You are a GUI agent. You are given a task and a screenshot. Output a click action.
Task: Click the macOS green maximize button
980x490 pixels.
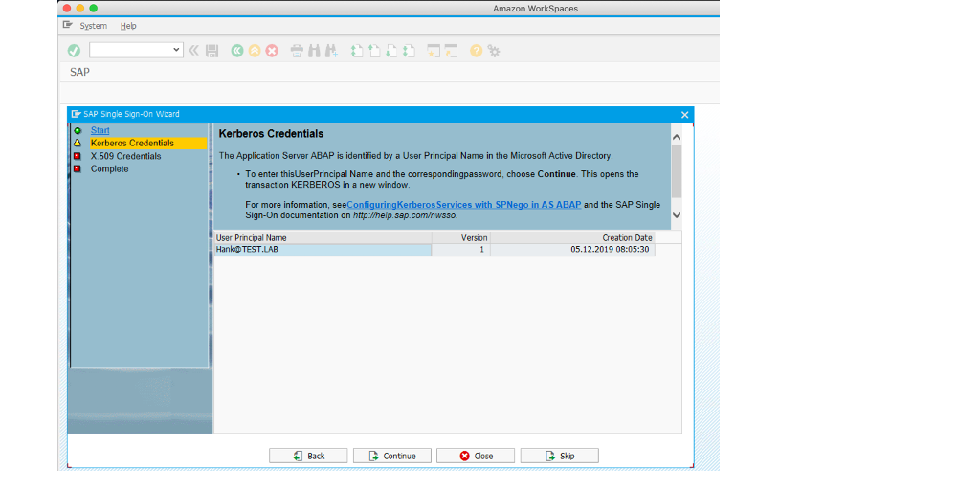point(93,8)
